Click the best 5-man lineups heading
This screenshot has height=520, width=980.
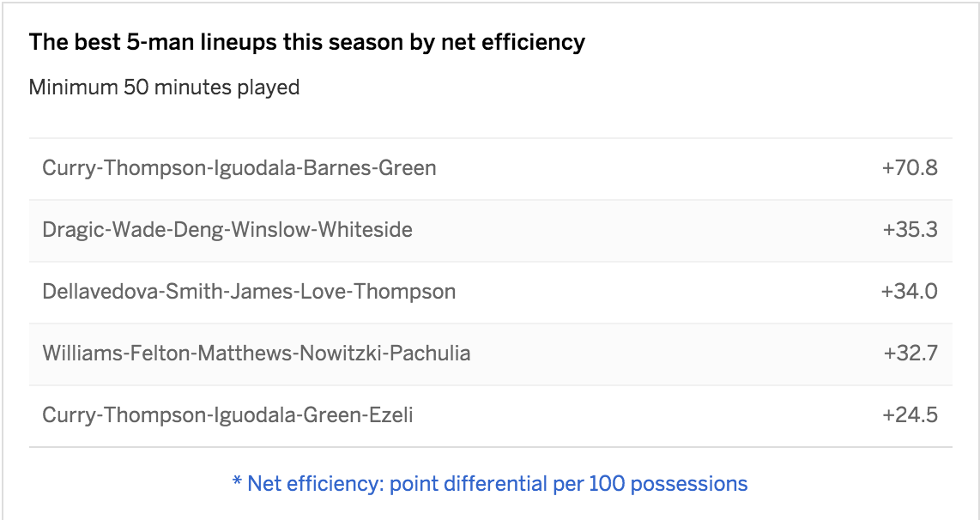point(306,42)
